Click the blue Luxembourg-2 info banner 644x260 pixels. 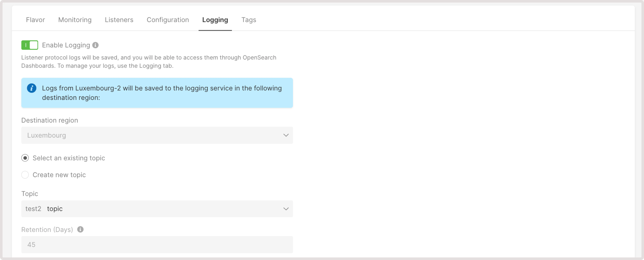[x=157, y=93]
